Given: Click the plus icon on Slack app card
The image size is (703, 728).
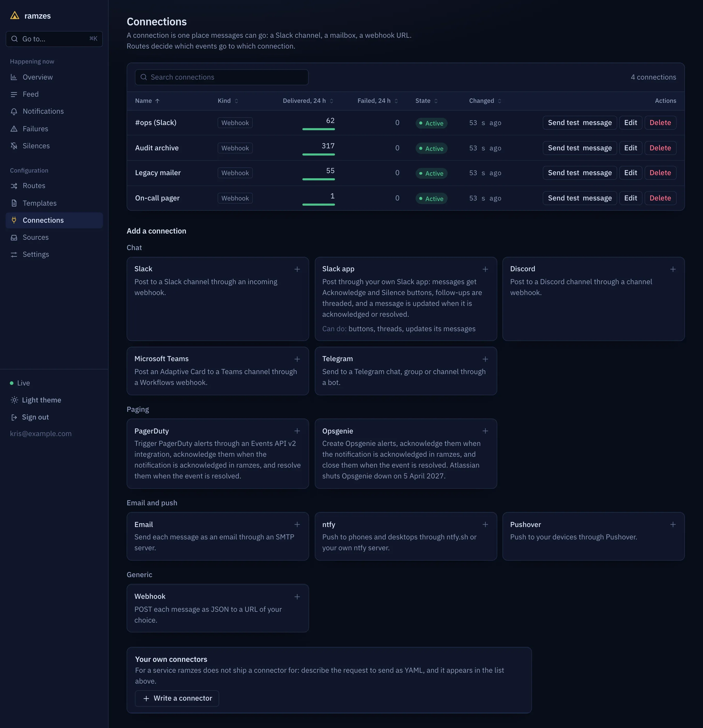Looking at the screenshot, I should coord(485,269).
